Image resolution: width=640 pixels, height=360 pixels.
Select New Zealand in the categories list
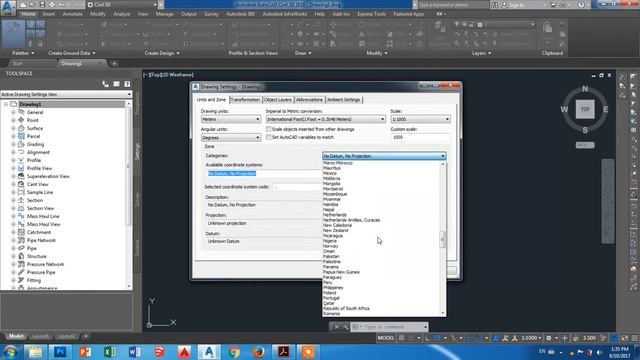336,230
